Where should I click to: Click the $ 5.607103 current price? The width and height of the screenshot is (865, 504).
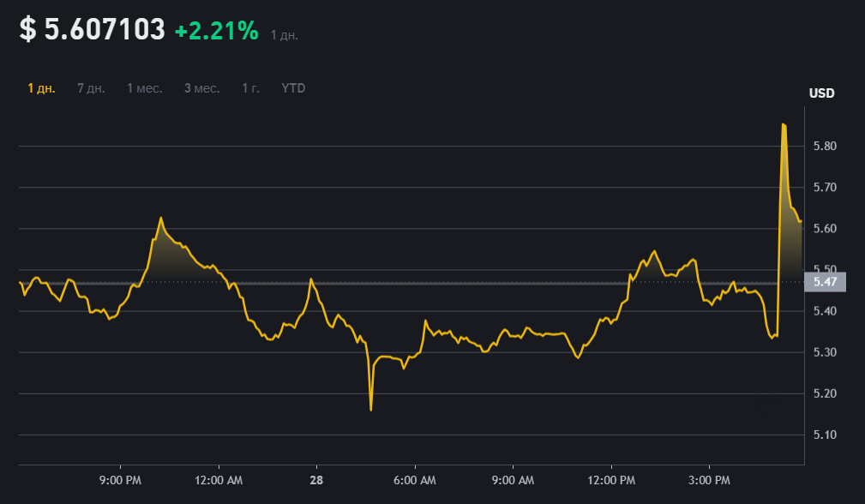tap(93, 30)
